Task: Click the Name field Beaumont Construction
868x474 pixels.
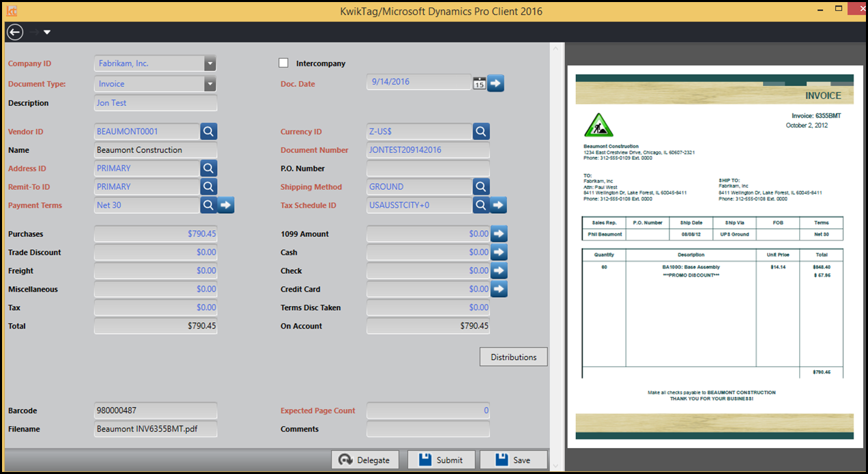Action: point(156,150)
